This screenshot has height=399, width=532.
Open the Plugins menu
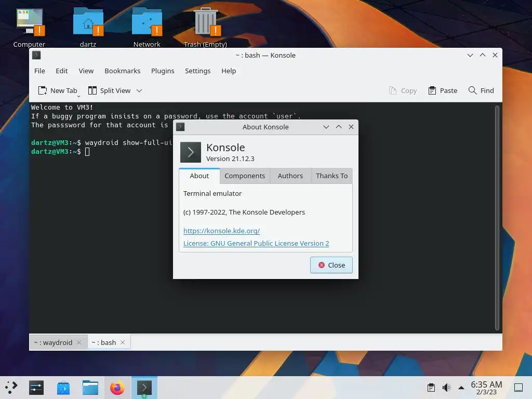click(x=163, y=71)
